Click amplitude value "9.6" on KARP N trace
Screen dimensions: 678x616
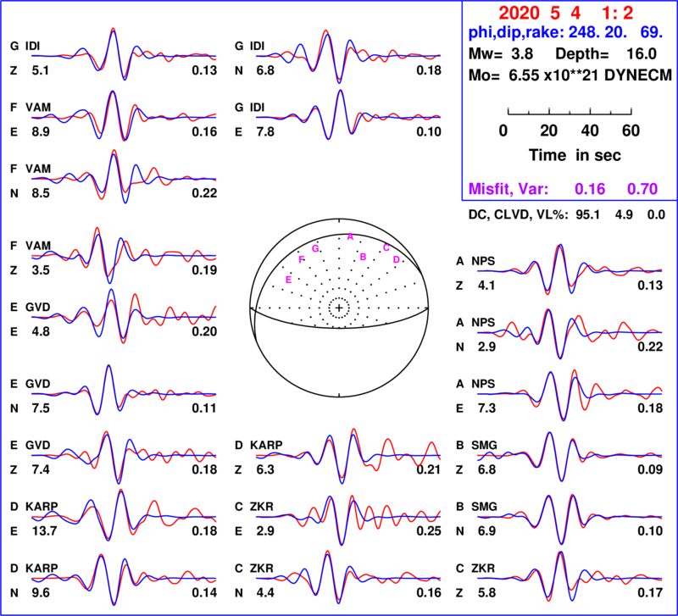[40, 592]
